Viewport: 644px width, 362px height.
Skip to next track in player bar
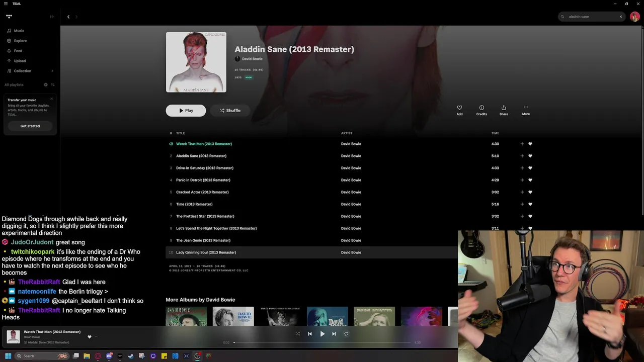[x=334, y=334]
